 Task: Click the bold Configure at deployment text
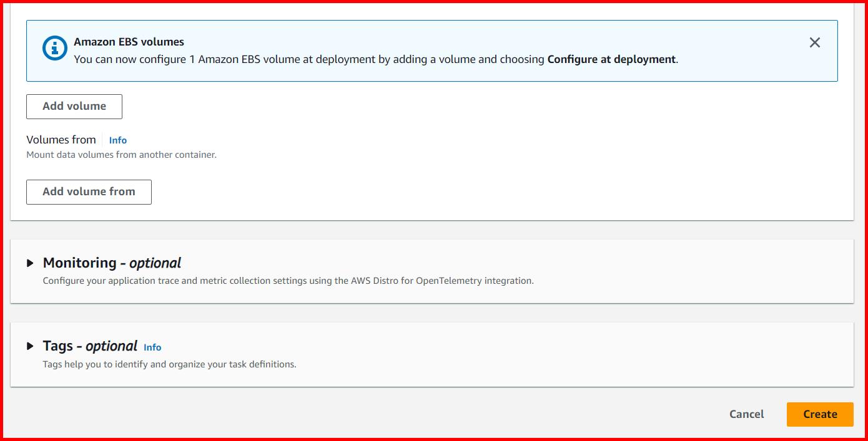[x=611, y=59]
